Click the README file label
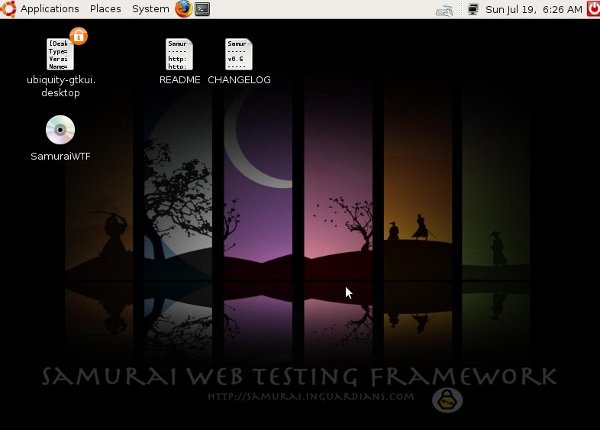The width and height of the screenshot is (600, 430). 179,80
